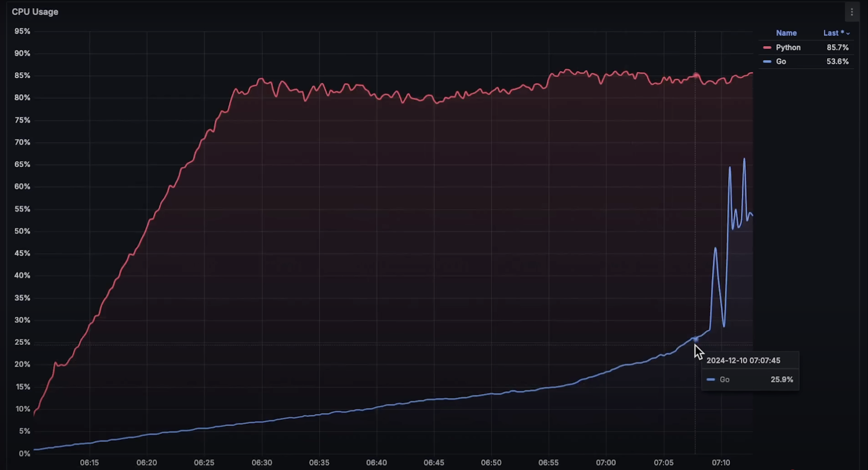Click the highlighted Go data point at 25.9%

(x=695, y=339)
